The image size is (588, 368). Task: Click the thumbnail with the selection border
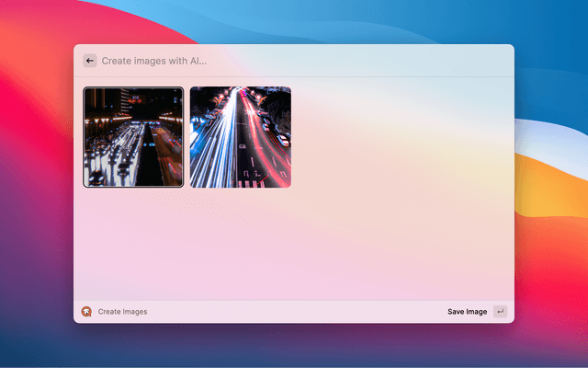(x=133, y=137)
